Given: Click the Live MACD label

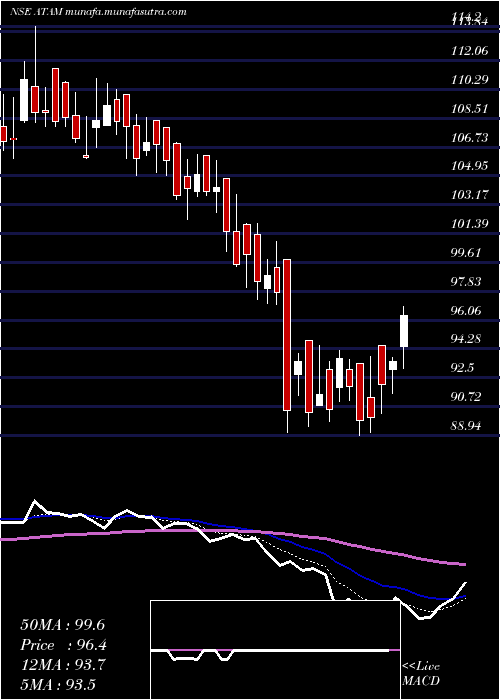Looking at the screenshot, I should point(421,674).
